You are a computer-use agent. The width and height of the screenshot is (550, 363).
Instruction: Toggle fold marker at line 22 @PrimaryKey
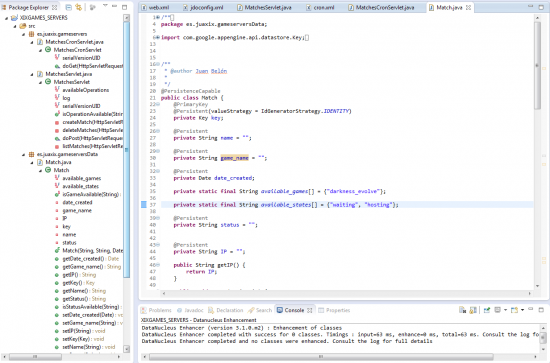pos(158,104)
